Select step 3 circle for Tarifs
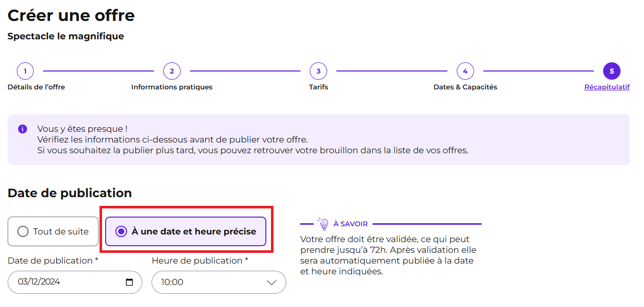644x307 pixels. (318, 71)
